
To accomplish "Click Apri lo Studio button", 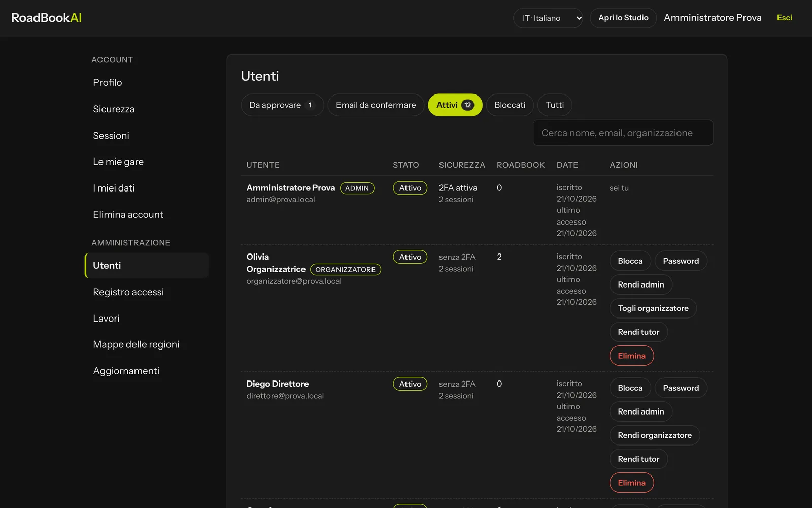I will [623, 18].
